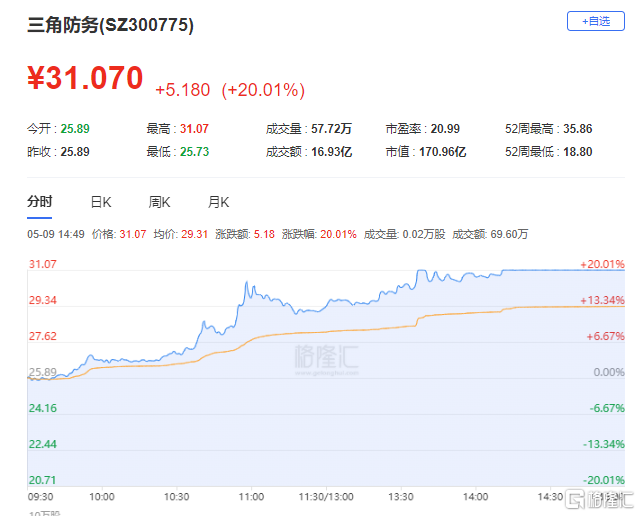Click the 涨跌额 value 5.18
Viewport: 640px width, 516px height.
click(264, 234)
